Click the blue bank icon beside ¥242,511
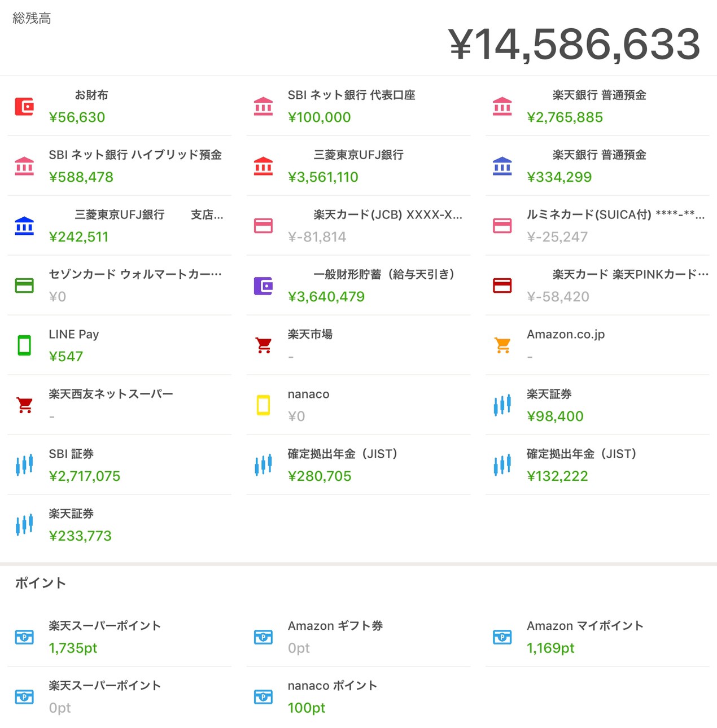The image size is (717, 728). [x=24, y=226]
